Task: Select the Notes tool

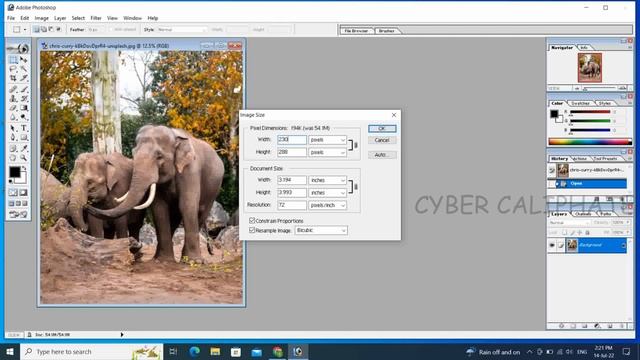Action: tap(13, 149)
